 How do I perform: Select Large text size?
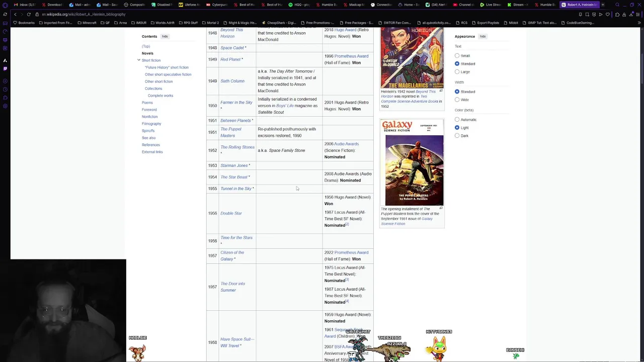457,72
